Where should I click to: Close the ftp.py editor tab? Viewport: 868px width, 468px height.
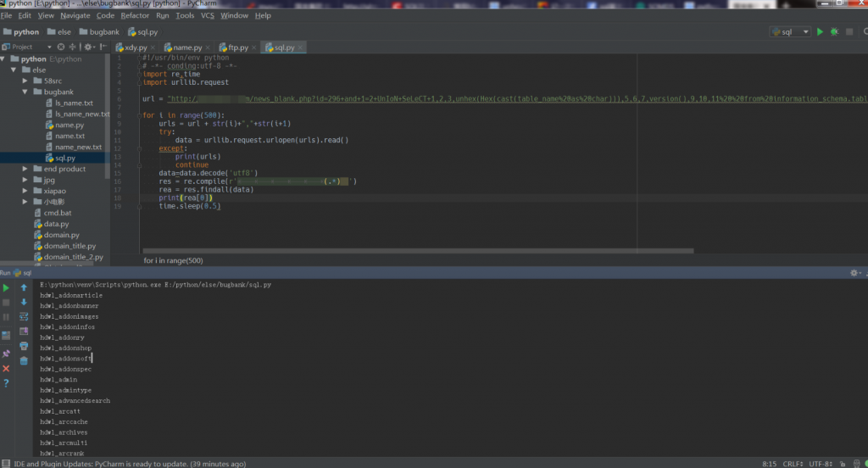[254, 47]
